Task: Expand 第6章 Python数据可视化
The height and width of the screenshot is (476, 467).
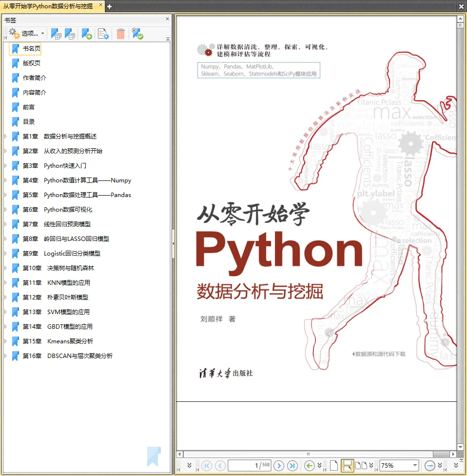Action: 5,209
